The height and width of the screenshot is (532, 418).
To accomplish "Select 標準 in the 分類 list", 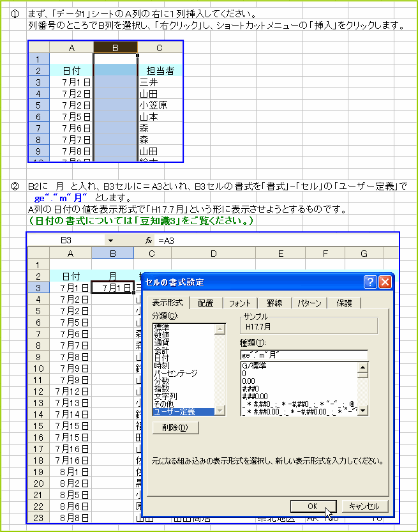I will click(184, 327).
